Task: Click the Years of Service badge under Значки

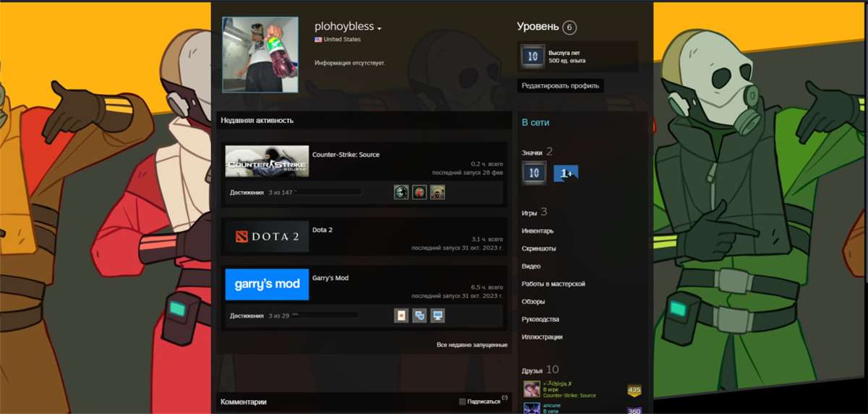Action: point(534,173)
